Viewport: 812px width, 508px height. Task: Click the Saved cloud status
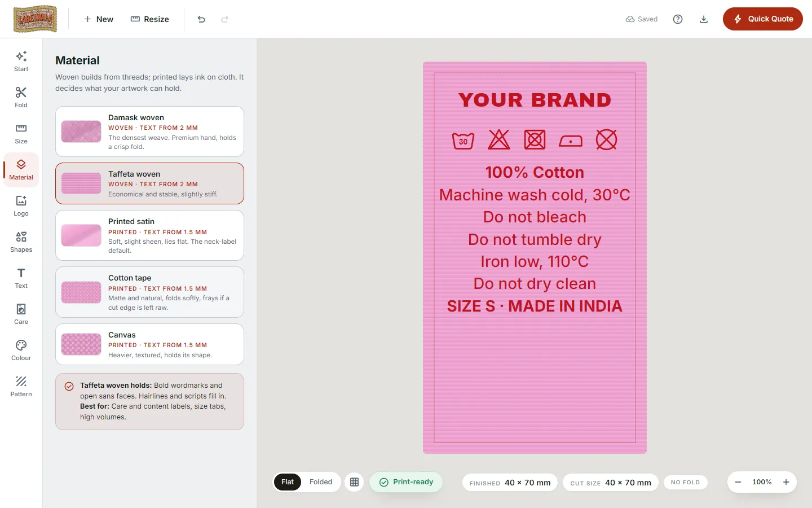[642, 19]
